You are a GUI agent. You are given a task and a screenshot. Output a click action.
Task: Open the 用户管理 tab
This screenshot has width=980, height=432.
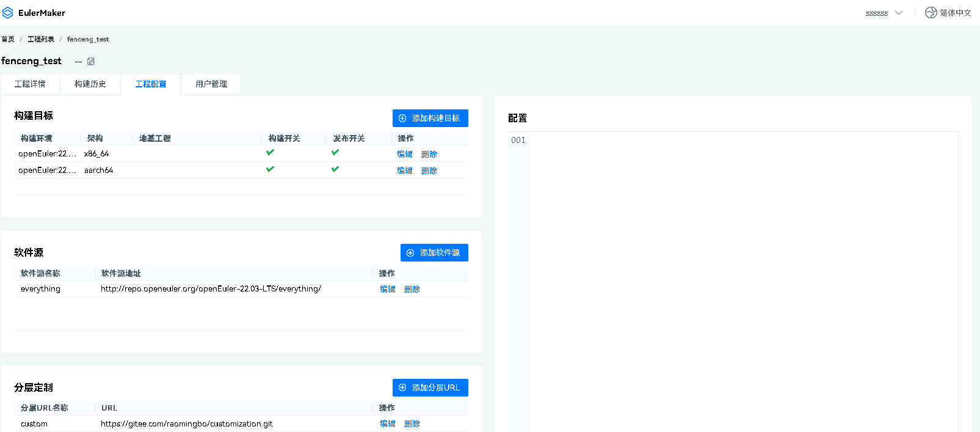[x=211, y=84]
